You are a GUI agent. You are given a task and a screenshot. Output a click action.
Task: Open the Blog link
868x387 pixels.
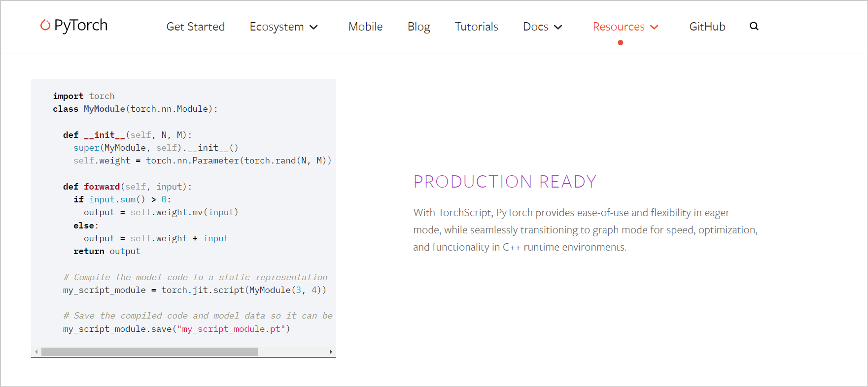(418, 27)
